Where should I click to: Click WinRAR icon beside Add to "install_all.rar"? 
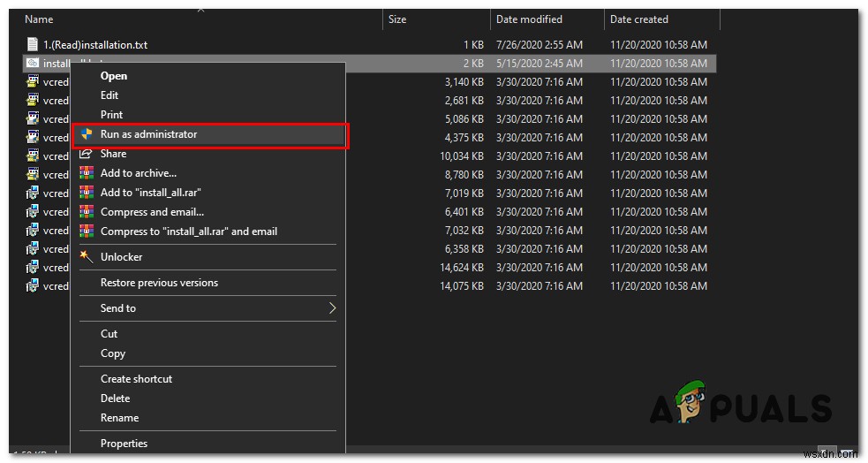pos(87,193)
